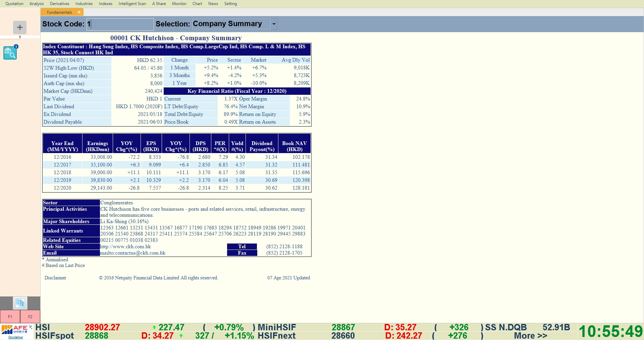Open the Analysis menu
This screenshot has width=644, height=340.
click(37, 4)
